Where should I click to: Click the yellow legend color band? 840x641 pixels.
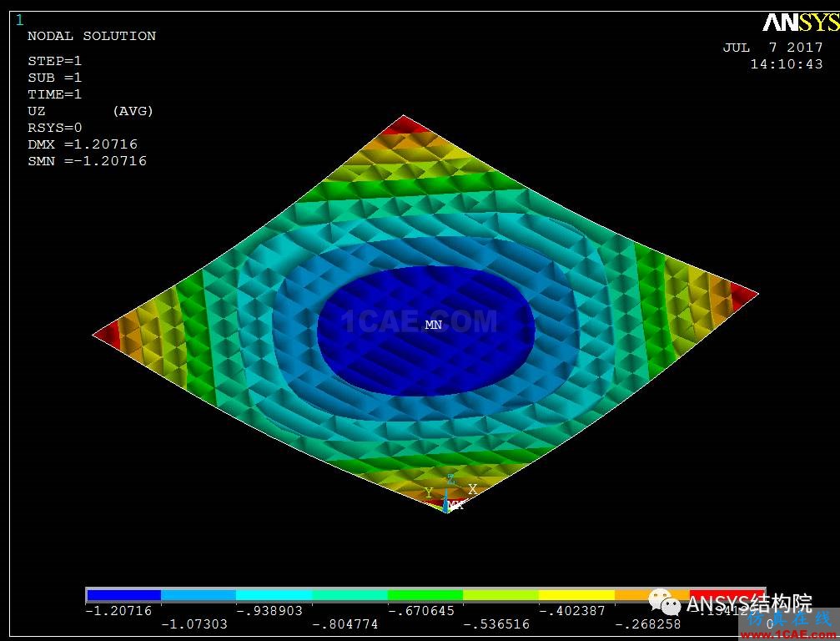pos(576,595)
